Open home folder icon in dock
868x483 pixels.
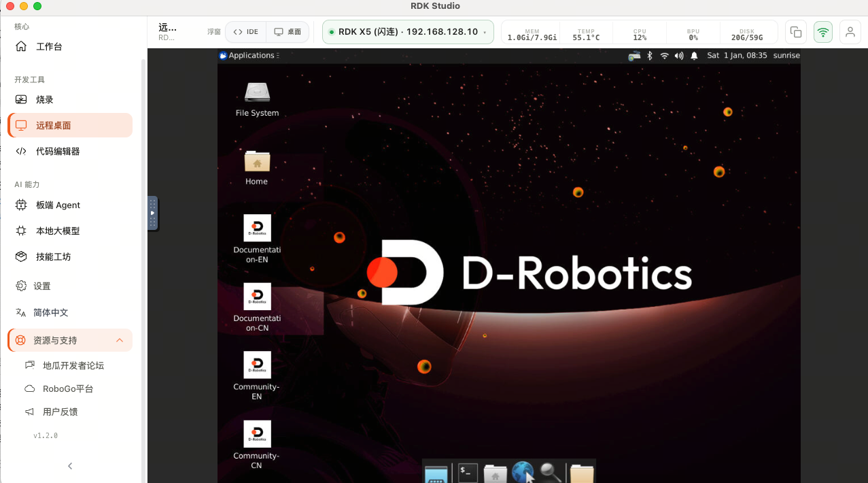tap(495, 473)
